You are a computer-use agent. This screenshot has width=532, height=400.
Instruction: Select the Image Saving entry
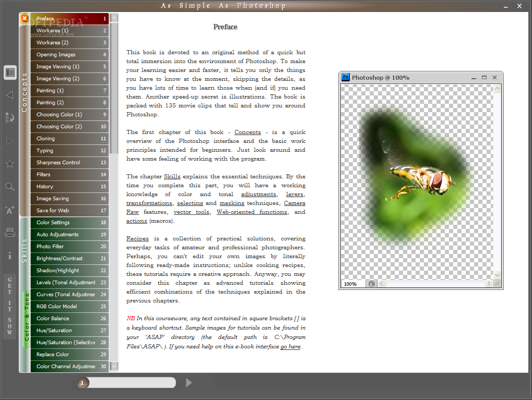tap(69, 199)
